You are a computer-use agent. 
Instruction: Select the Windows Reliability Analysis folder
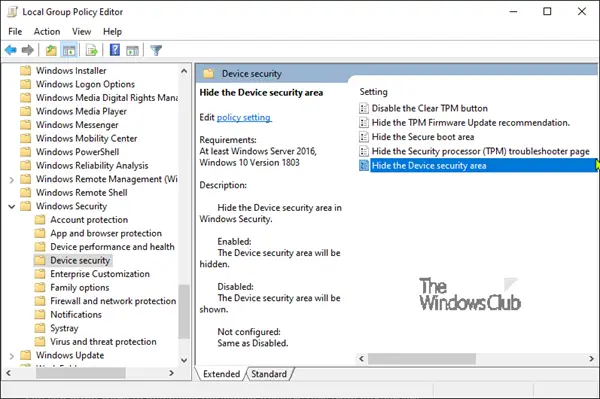pos(92,166)
